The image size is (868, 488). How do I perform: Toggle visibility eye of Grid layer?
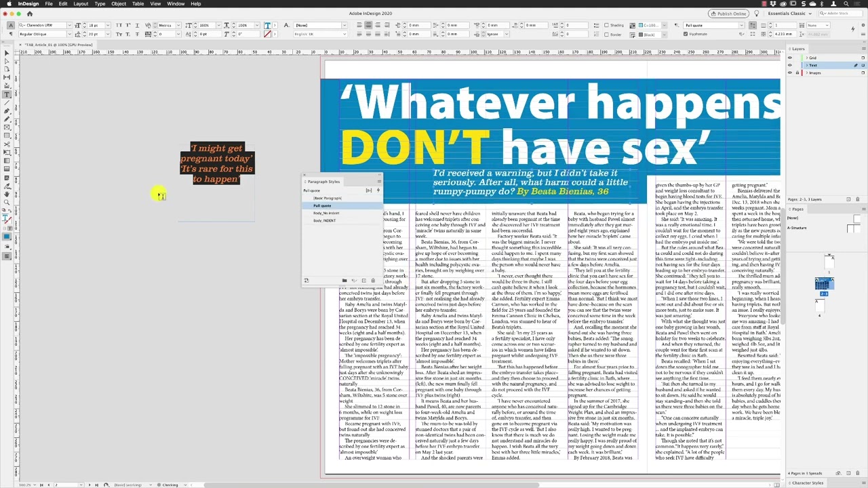pyautogui.click(x=789, y=58)
